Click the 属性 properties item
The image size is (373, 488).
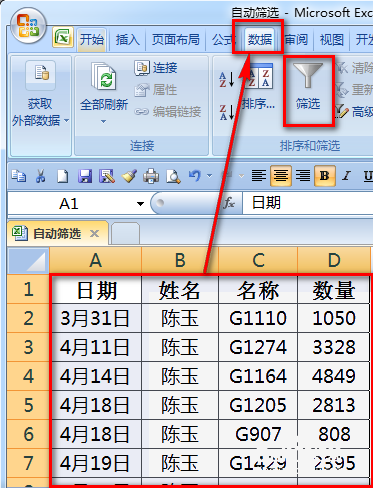(156, 90)
